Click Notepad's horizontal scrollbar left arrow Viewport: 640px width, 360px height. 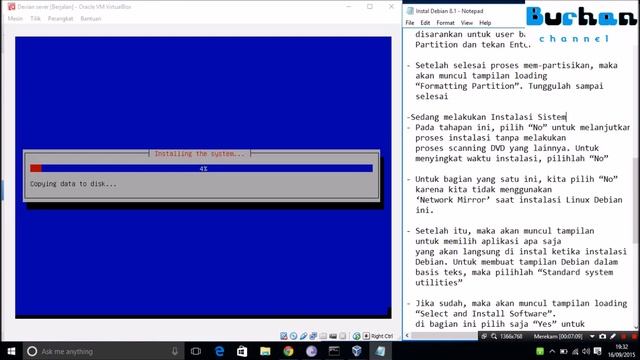coord(407,336)
